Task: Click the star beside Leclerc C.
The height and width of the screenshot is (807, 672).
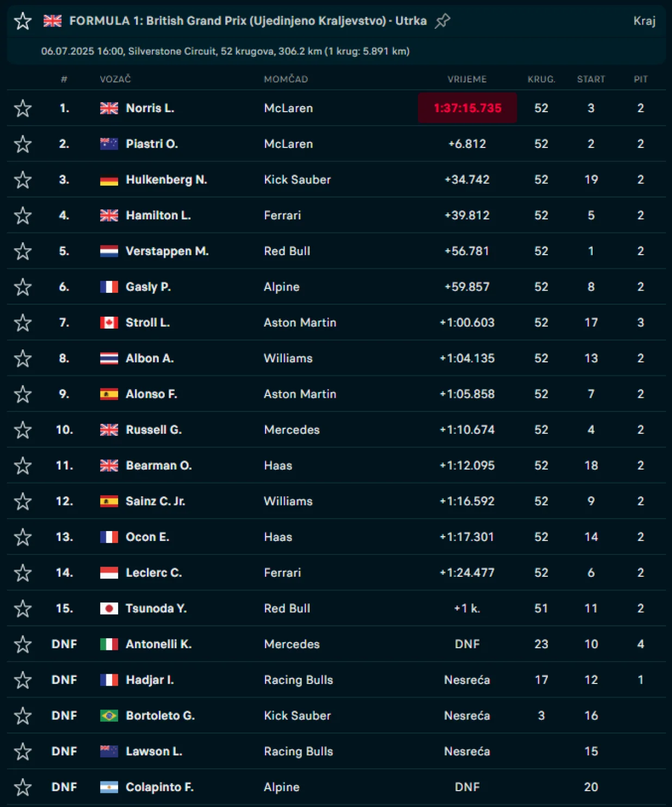Action: click(x=23, y=573)
